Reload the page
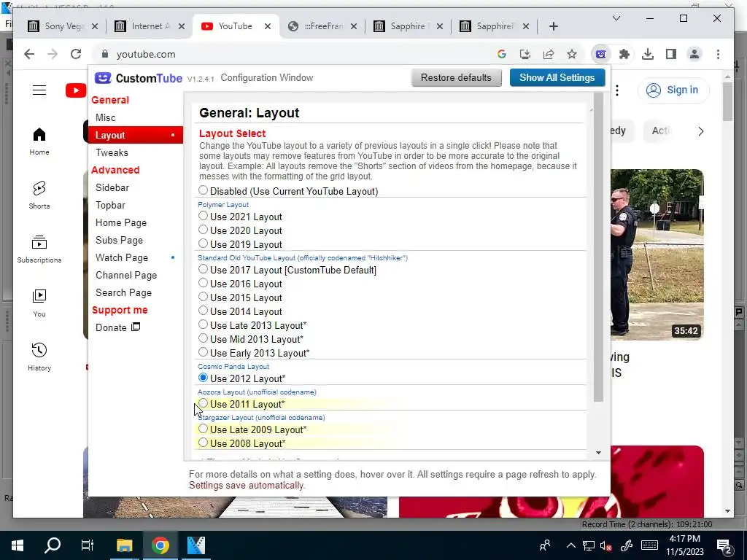Screen dimensions: 747x560 76,54
